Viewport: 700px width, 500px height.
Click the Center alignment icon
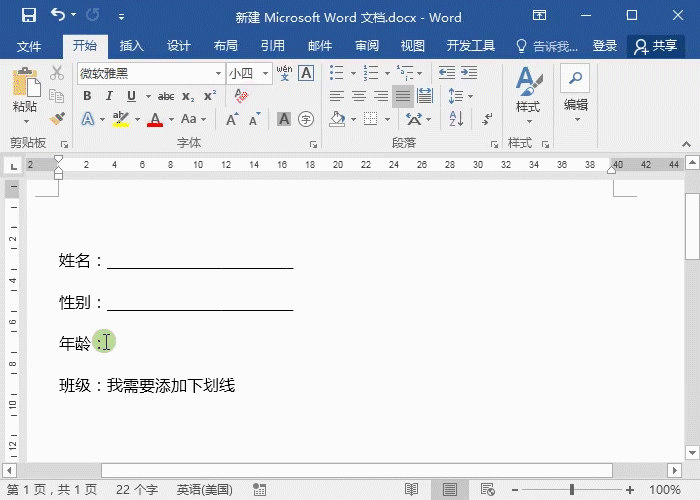pyautogui.click(x=358, y=96)
